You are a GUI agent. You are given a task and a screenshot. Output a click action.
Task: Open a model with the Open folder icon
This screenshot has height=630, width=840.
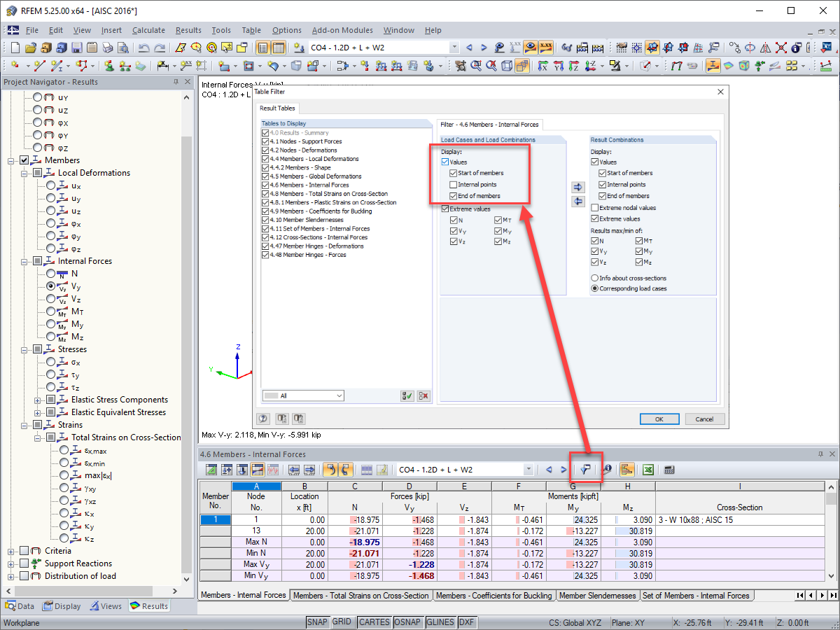click(x=31, y=47)
